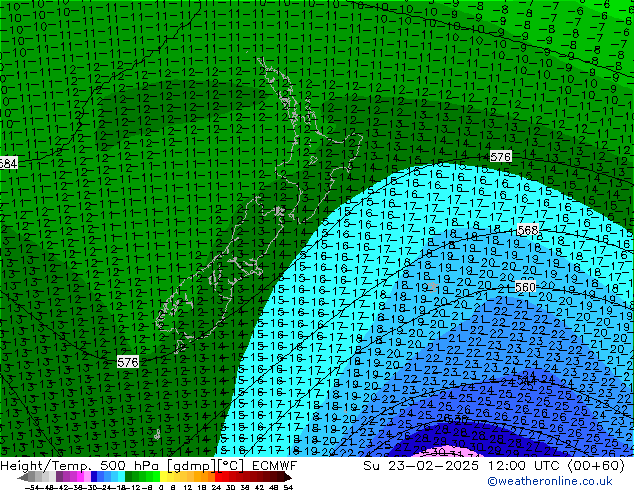
Task: Select the dark blue swatch in the legend
Action: [94, 477]
